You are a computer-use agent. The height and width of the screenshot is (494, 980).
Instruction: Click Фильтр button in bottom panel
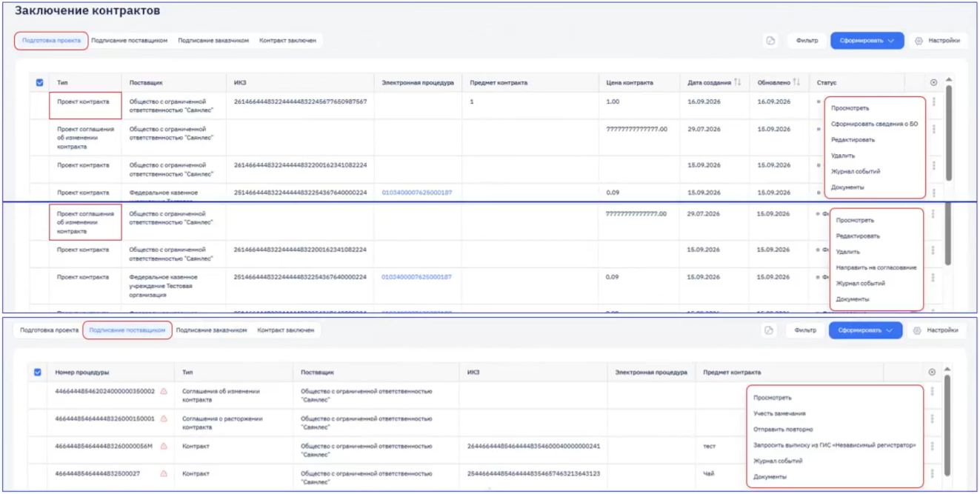tap(805, 330)
